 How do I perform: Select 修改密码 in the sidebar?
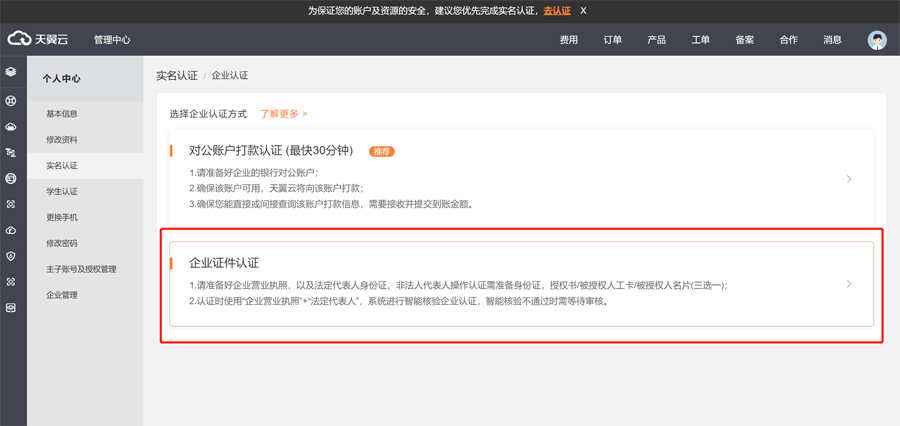click(x=85, y=243)
